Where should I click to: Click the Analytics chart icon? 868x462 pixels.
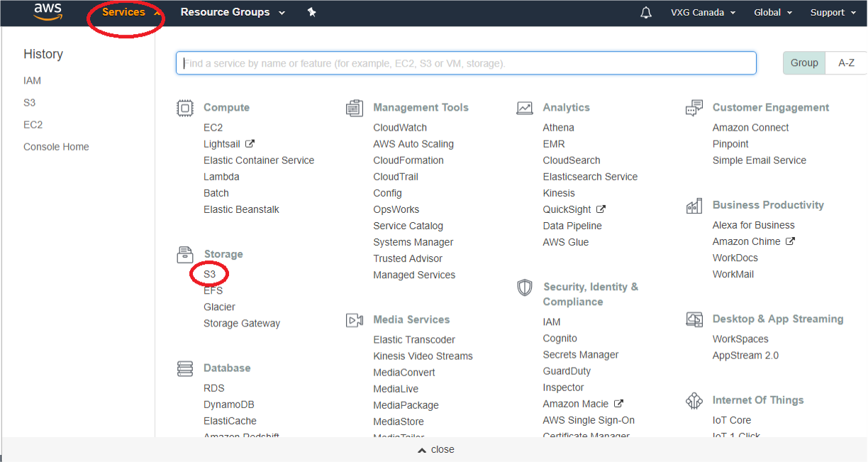click(x=525, y=108)
